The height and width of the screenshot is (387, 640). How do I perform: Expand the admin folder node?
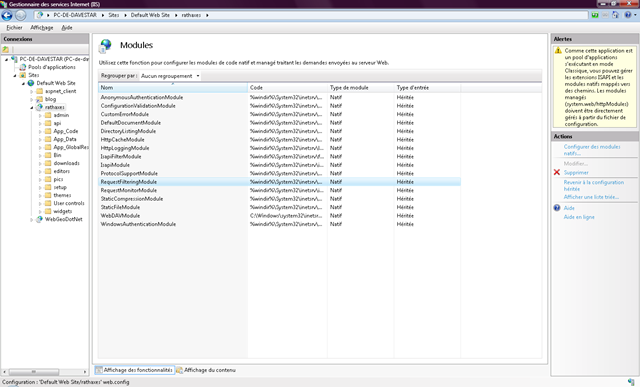coord(40,116)
